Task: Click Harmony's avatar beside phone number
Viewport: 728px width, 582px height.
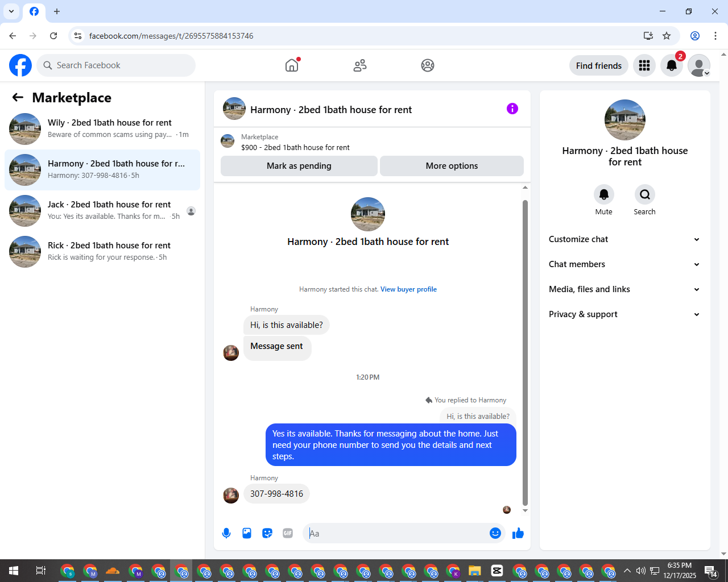Action: (231, 496)
